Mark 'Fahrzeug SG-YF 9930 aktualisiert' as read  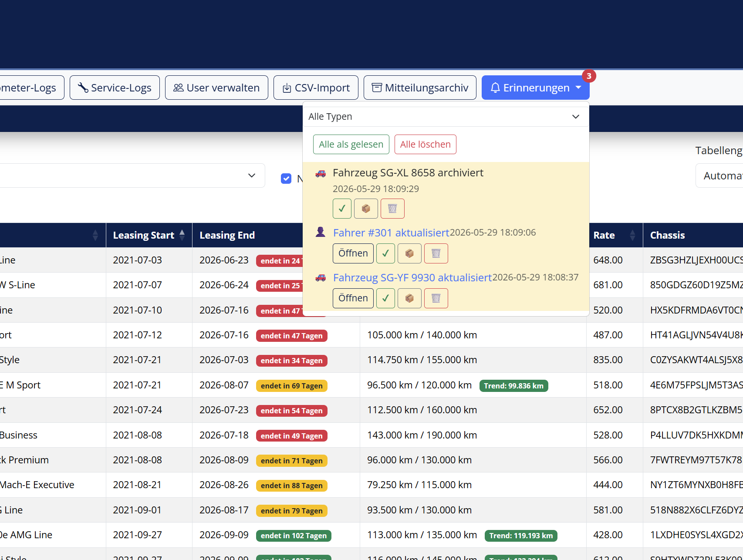point(385,298)
